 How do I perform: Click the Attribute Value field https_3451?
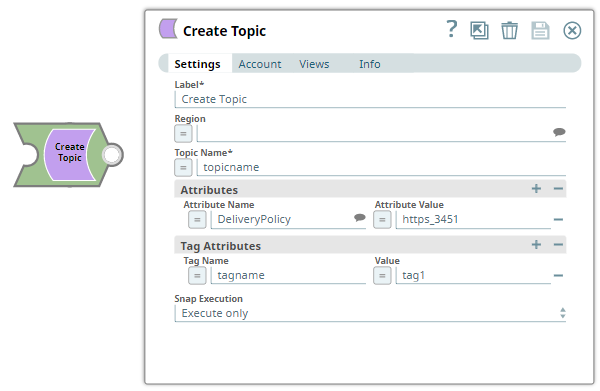click(x=473, y=220)
